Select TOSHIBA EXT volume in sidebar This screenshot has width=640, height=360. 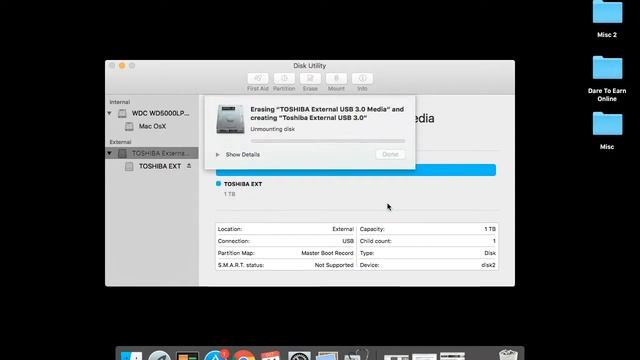[152, 166]
